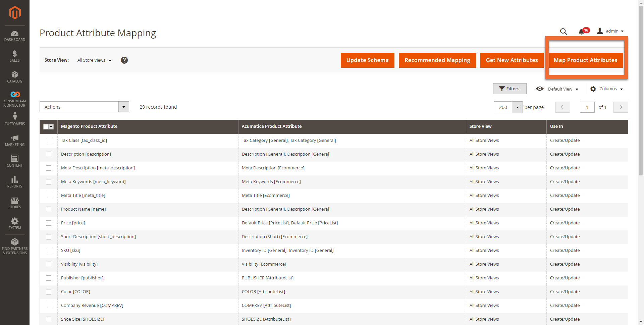Sort by Use In column header
Viewport: 644px width, 325px height.
coord(587,126)
